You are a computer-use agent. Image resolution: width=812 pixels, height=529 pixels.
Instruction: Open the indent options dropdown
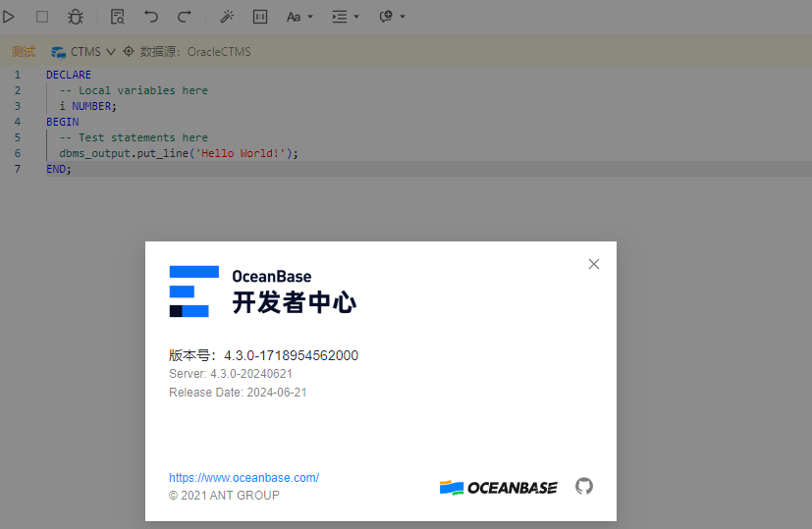pos(346,17)
